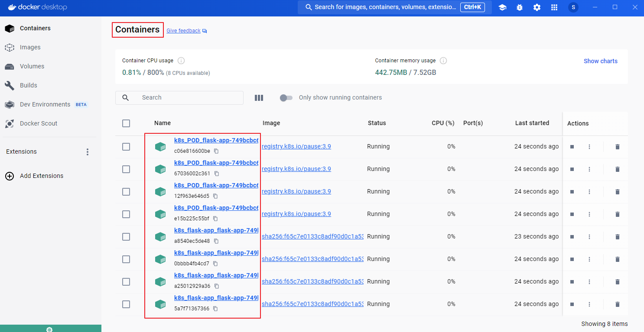Check the box for container 0bbbb4fb4cd7

(x=126, y=259)
